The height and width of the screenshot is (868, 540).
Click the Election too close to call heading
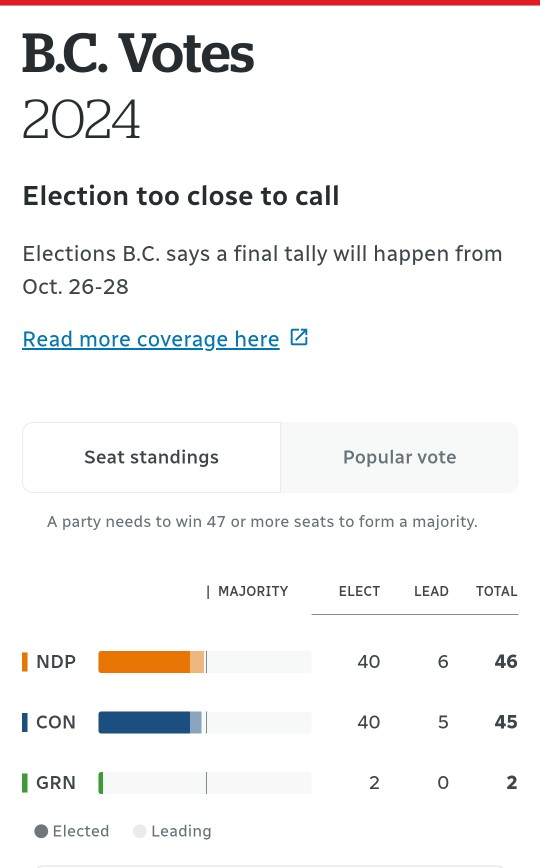pyautogui.click(x=181, y=196)
